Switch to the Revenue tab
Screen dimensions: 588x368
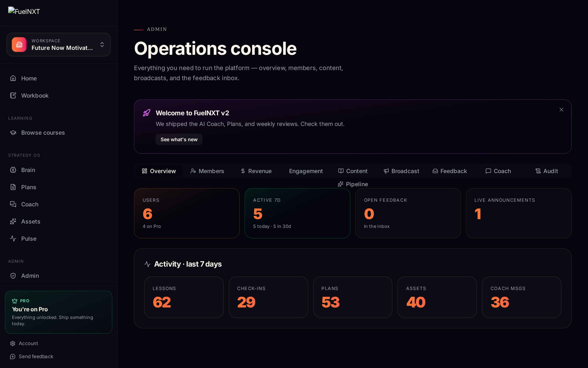tap(256, 171)
